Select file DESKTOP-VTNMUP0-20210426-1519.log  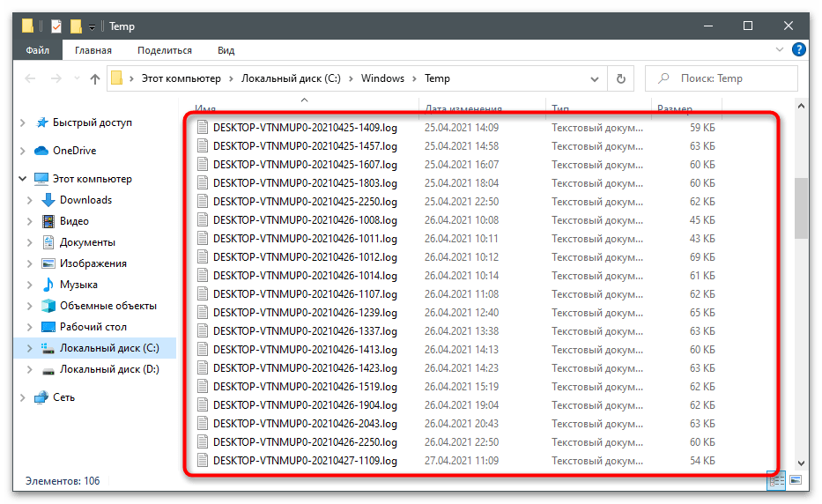(x=305, y=387)
